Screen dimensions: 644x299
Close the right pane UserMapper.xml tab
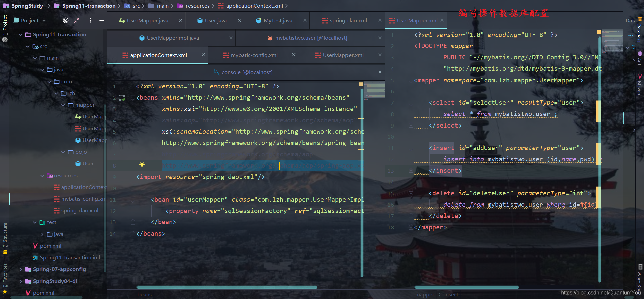(442, 20)
